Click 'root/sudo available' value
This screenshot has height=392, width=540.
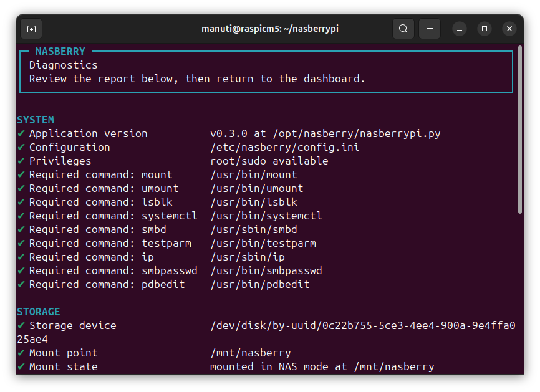click(x=269, y=161)
